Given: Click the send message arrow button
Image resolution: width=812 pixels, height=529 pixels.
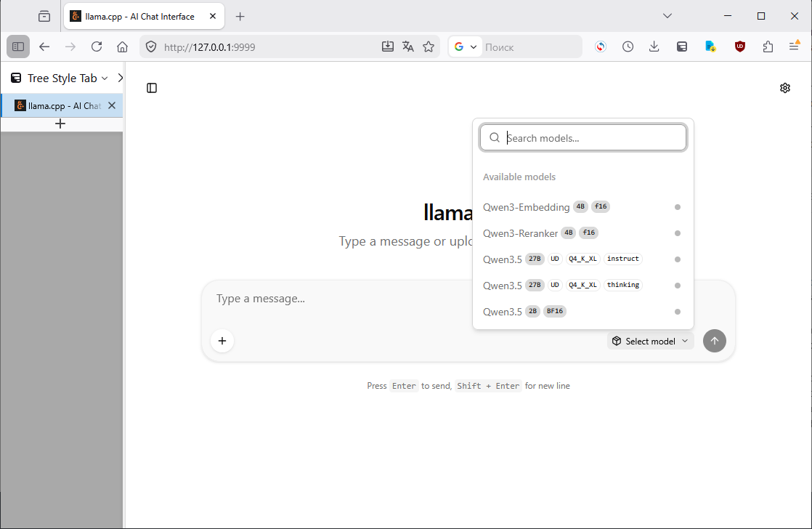Looking at the screenshot, I should pyautogui.click(x=714, y=341).
